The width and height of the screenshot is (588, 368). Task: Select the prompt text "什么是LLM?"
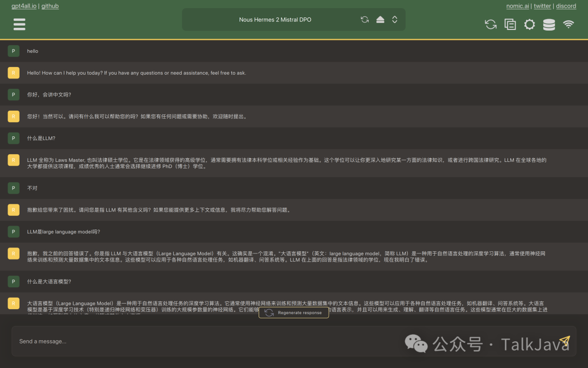(x=41, y=138)
